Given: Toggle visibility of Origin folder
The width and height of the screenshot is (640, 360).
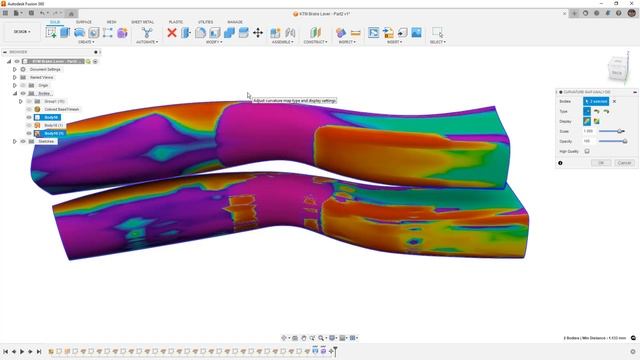Looking at the screenshot, I should [23, 85].
